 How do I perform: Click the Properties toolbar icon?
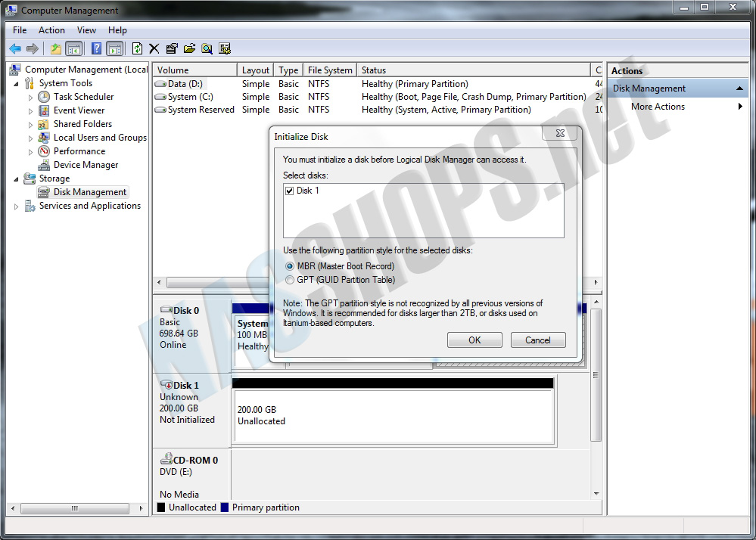click(x=172, y=48)
